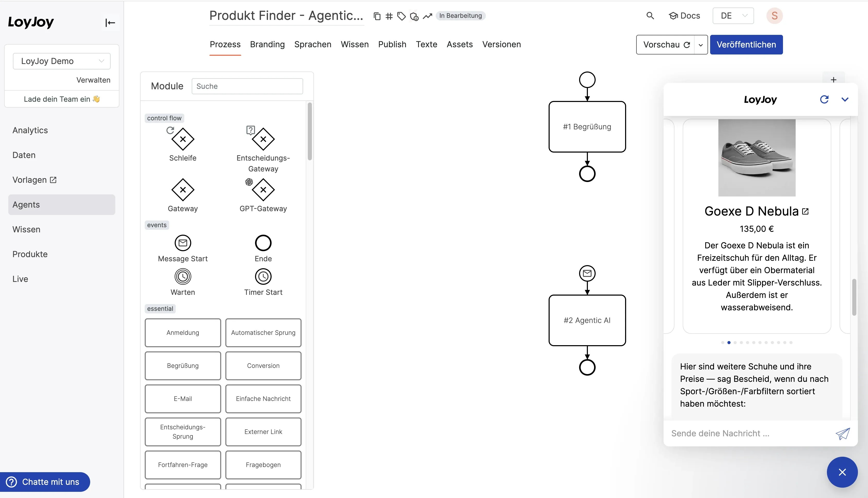Image resolution: width=868 pixels, height=498 pixels.
Task: Collapse the chat preview with the chevron
Action: tap(846, 100)
